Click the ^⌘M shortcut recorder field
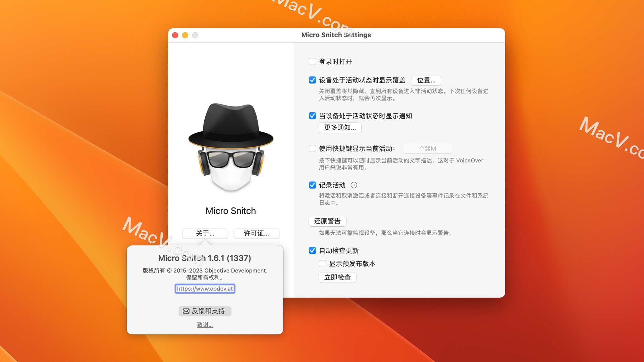The image size is (644, 362). pos(427,148)
